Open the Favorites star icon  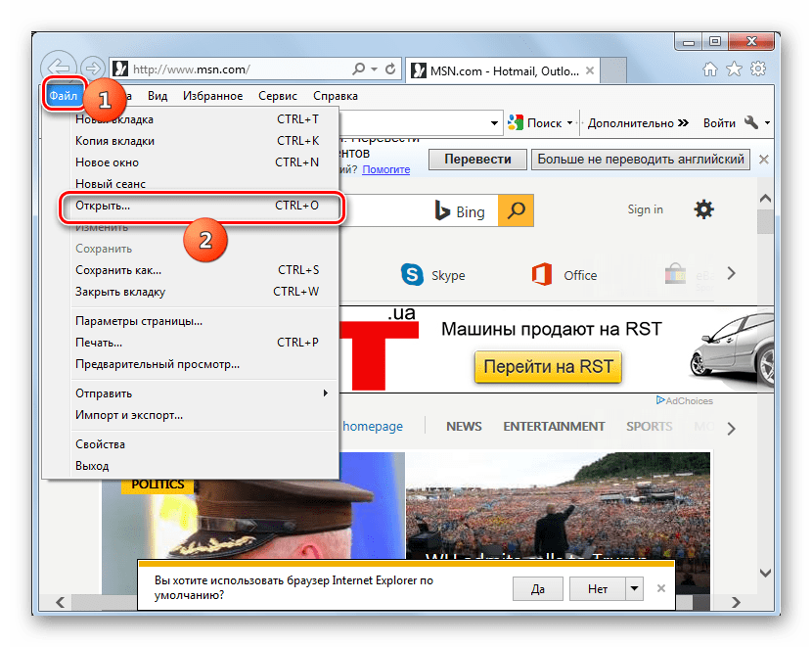[x=733, y=69]
